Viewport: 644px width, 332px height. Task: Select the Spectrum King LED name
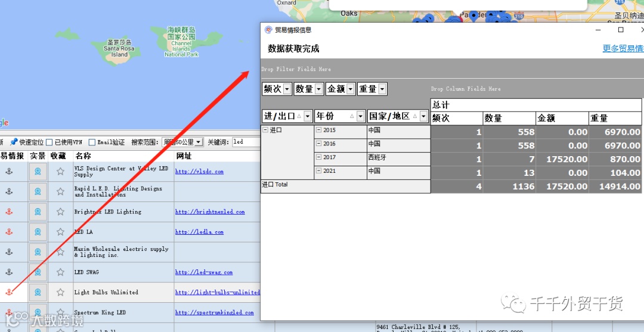100,312
